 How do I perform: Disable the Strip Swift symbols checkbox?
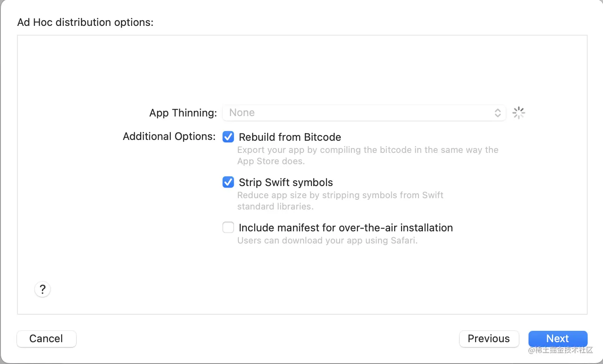[x=228, y=182]
